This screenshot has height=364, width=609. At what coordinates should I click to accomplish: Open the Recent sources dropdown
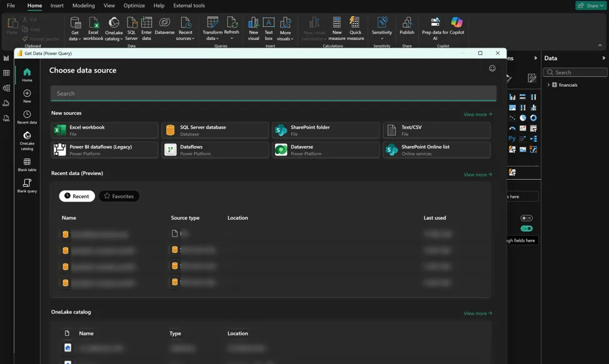tap(186, 29)
